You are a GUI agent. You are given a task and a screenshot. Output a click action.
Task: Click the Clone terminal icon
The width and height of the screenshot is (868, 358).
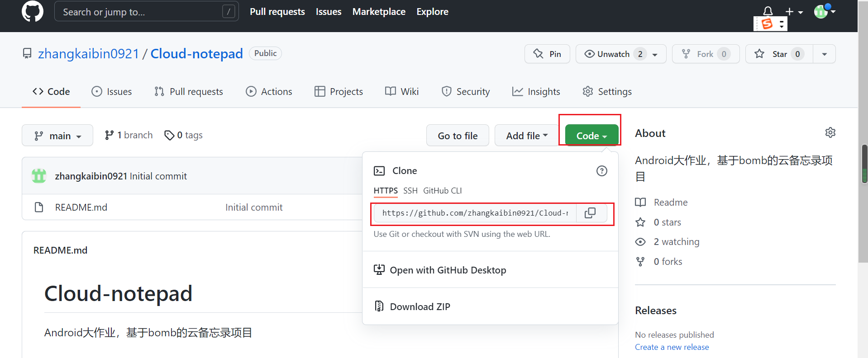tap(379, 171)
